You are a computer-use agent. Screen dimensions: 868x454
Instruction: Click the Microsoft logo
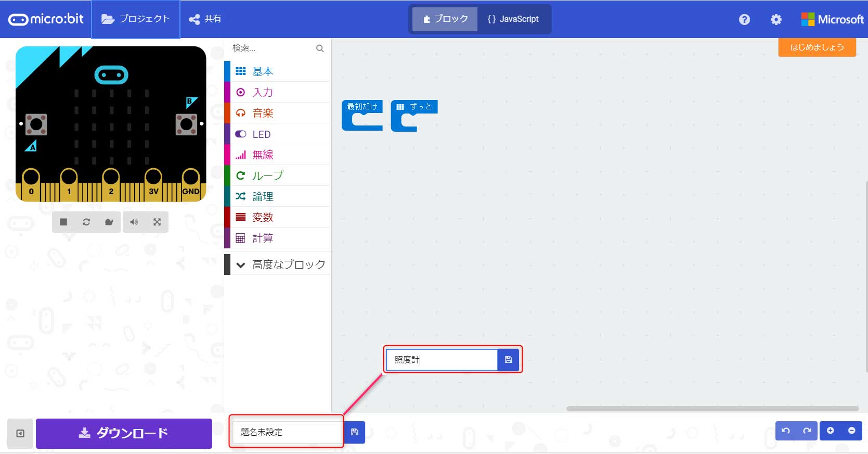[832, 19]
